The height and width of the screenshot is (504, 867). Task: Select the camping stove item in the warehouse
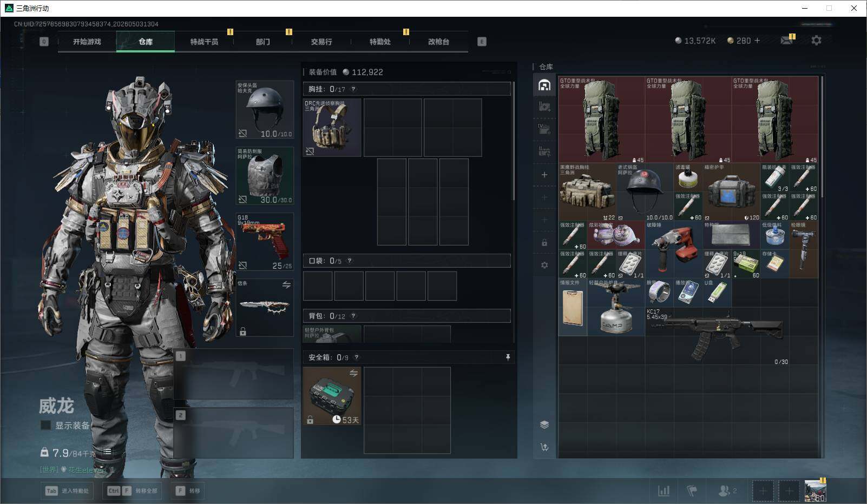616,307
